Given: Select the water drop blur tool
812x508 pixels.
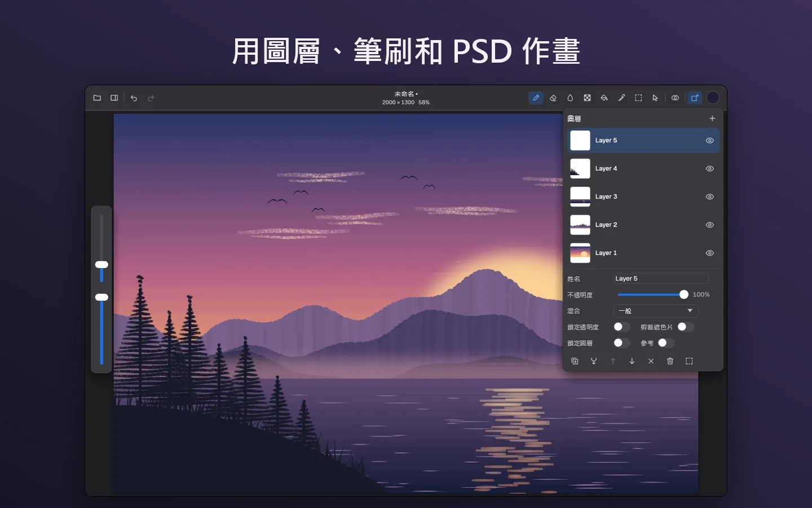Looking at the screenshot, I should coord(570,98).
